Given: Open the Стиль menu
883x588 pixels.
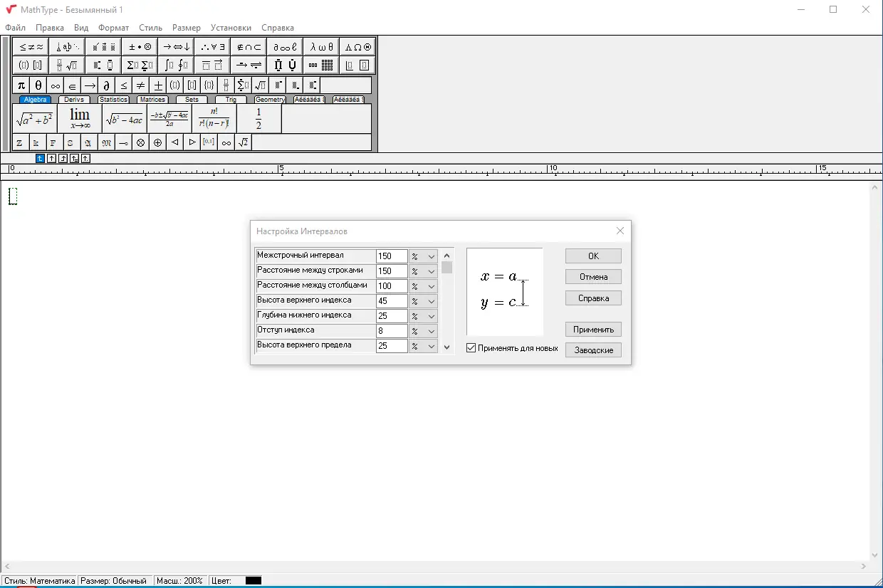Looking at the screenshot, I should [x=151, y=28].
